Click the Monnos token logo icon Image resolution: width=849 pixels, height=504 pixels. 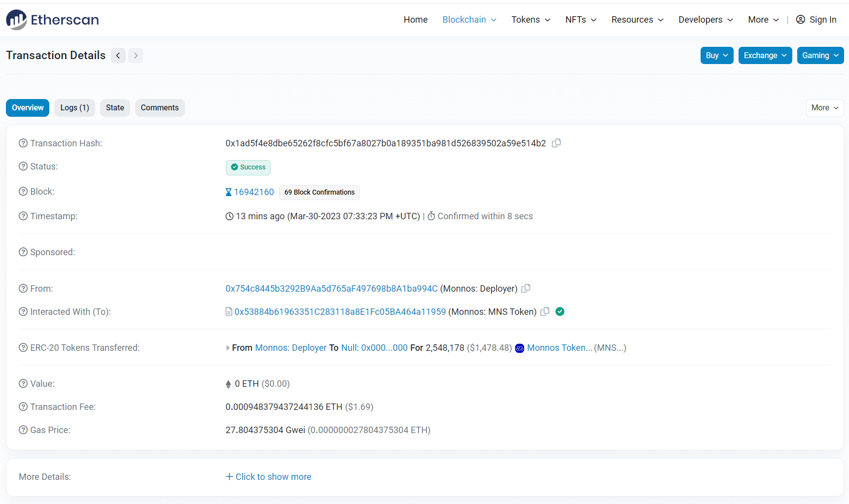point(520,348)
